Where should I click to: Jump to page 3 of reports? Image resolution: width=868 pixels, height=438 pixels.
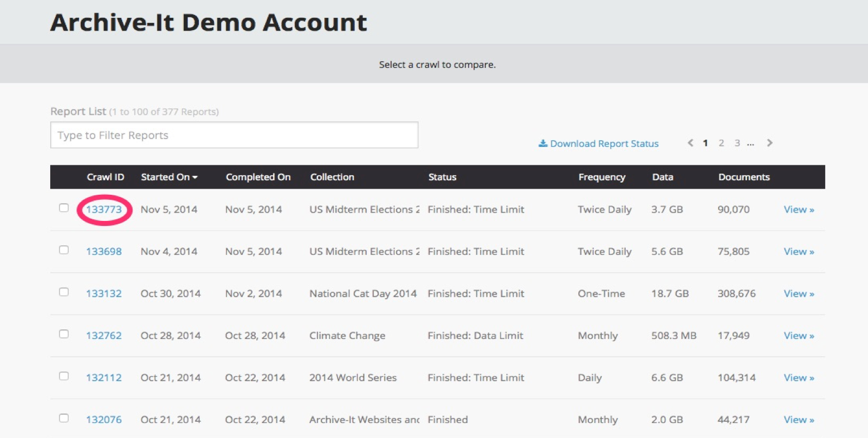pos(737,143)
